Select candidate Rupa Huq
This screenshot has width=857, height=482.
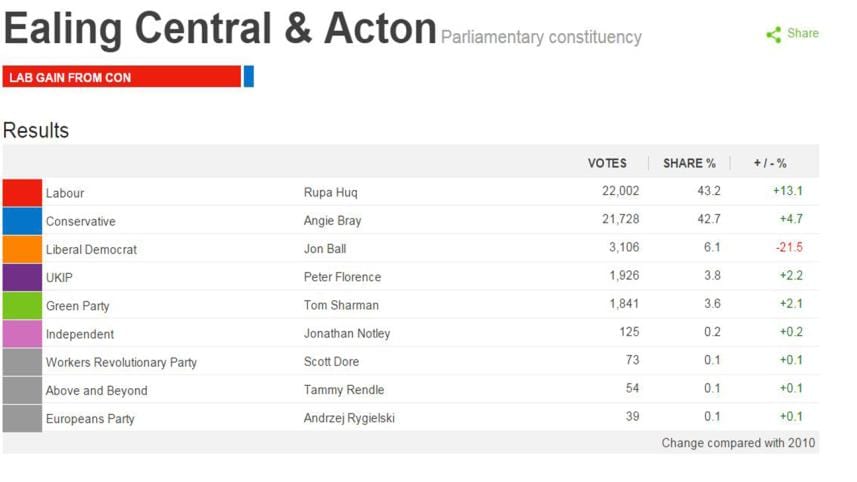[x=330, y=192]
